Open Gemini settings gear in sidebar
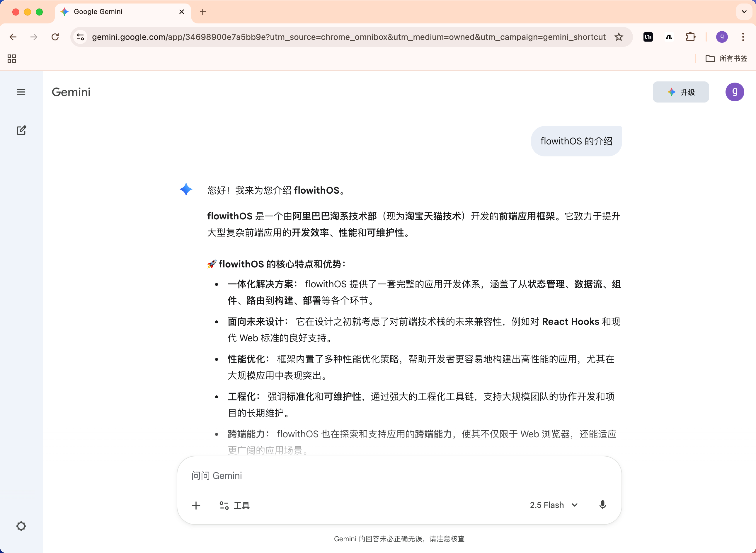The image size is (756, 553). click(21, 526)
